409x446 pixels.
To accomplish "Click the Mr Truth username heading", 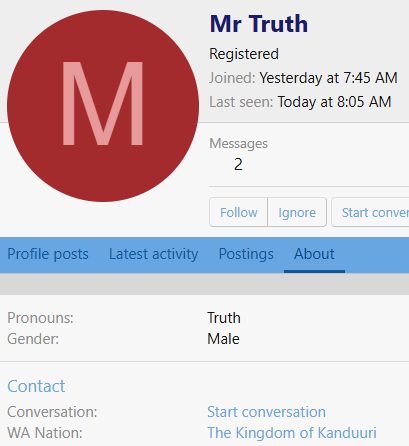I will (x=259, y=24).
